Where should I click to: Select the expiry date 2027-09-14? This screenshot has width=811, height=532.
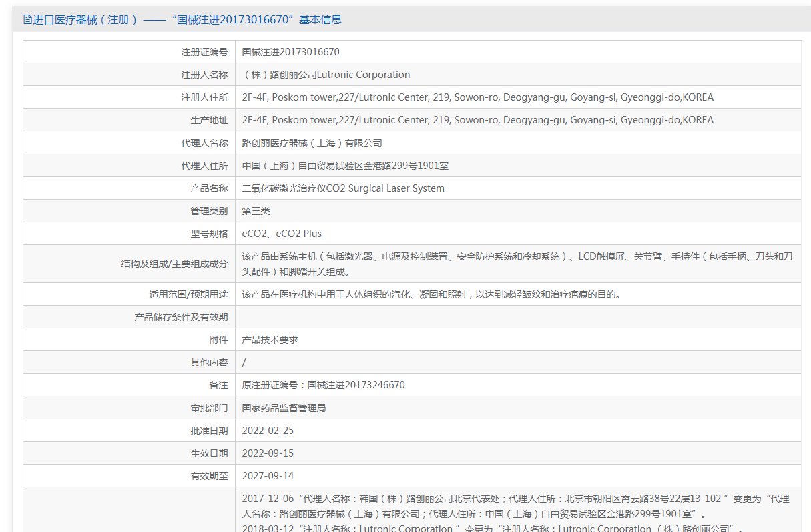[268, 476]
